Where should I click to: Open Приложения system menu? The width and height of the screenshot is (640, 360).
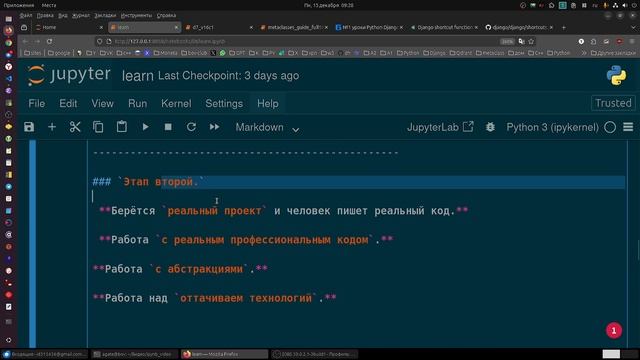click(19, 5)
